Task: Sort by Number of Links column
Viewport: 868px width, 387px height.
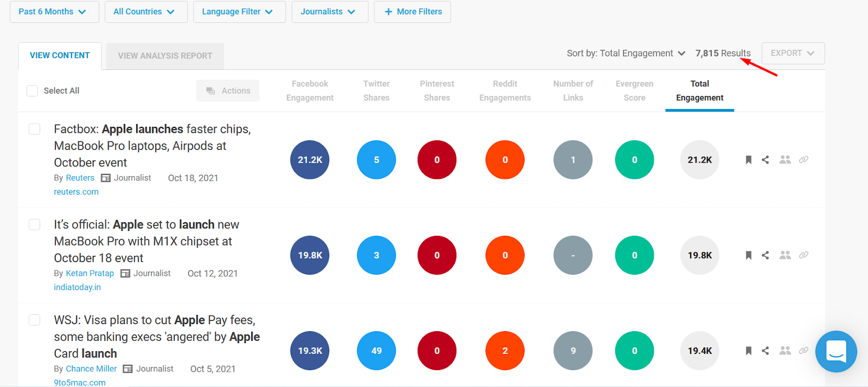Action: coord(573,91)
